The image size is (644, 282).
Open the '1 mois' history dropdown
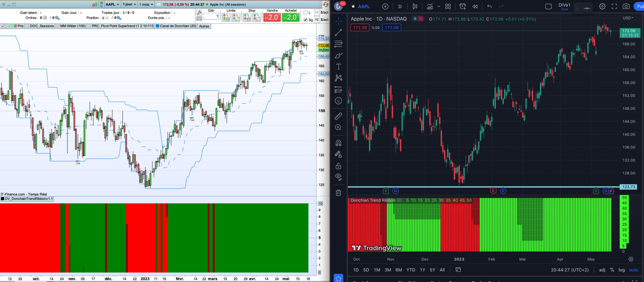coord(146,4)
